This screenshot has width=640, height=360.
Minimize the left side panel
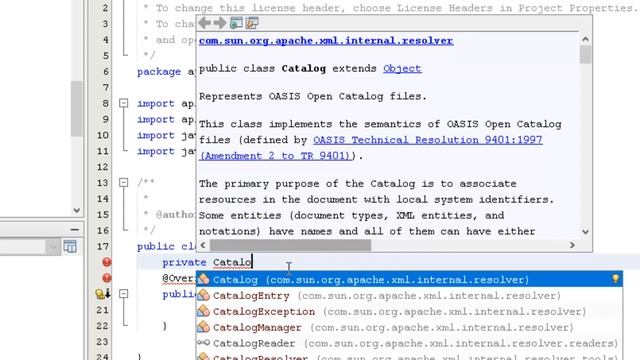point(74,230)
